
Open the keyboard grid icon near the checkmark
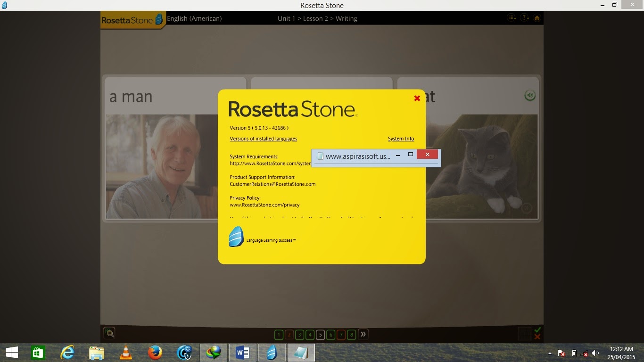(525, 334)
